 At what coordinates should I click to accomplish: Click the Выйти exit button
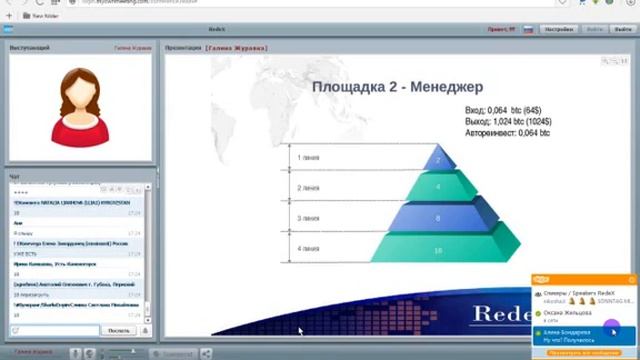pyautogui.click(x=623, y=29)
